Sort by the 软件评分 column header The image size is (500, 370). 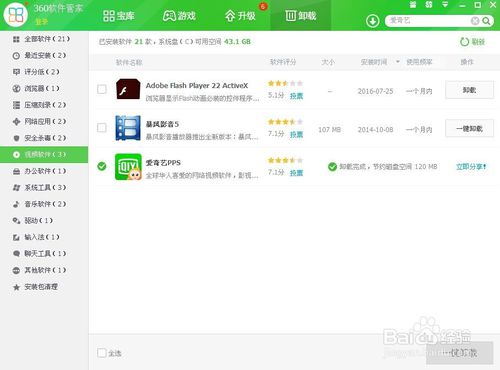[283, 62]
